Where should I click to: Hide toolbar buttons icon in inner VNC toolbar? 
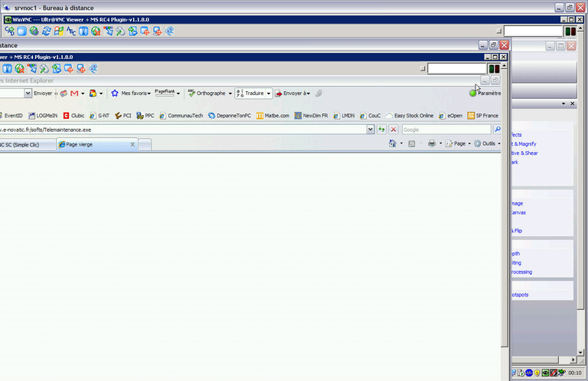(x=32, y=69)
